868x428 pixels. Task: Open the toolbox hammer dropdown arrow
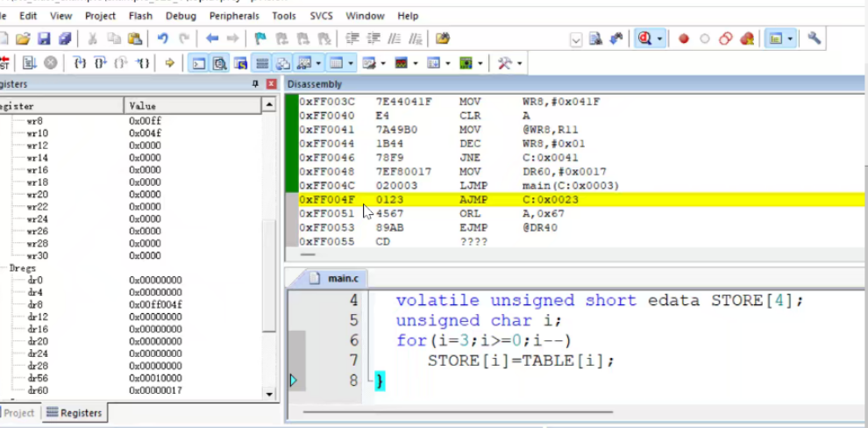[x=519, y=64]
